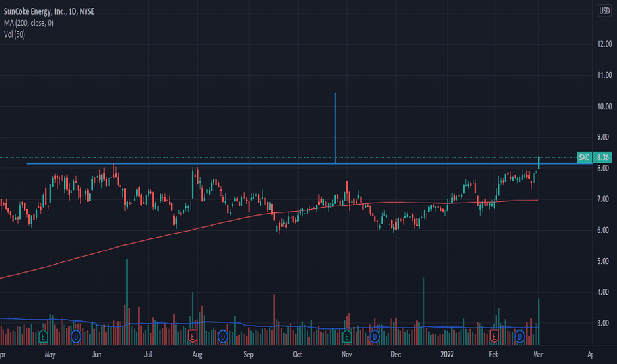Click the Nov label on time axis
The image size is (617, 364).
pos(347,355)
